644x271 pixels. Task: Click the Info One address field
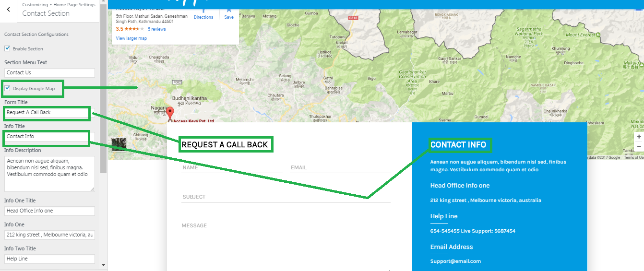point(49,235)
